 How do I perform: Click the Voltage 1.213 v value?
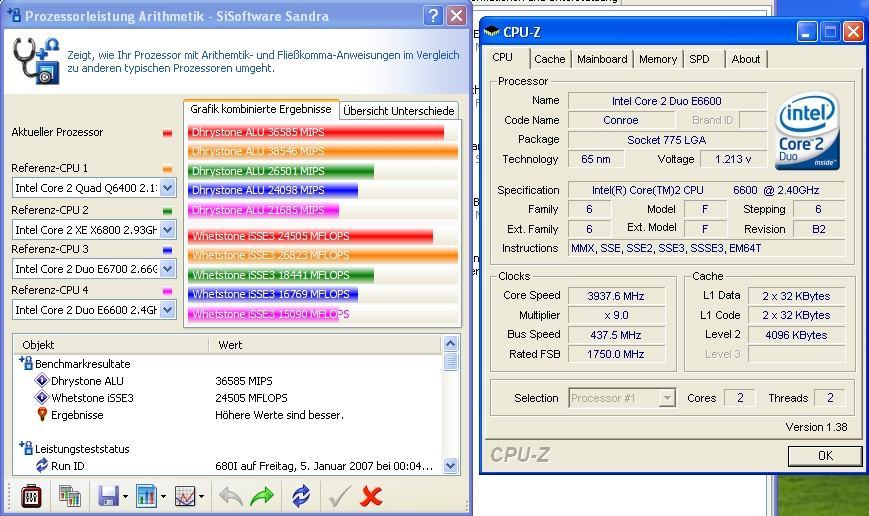point(733,159)
